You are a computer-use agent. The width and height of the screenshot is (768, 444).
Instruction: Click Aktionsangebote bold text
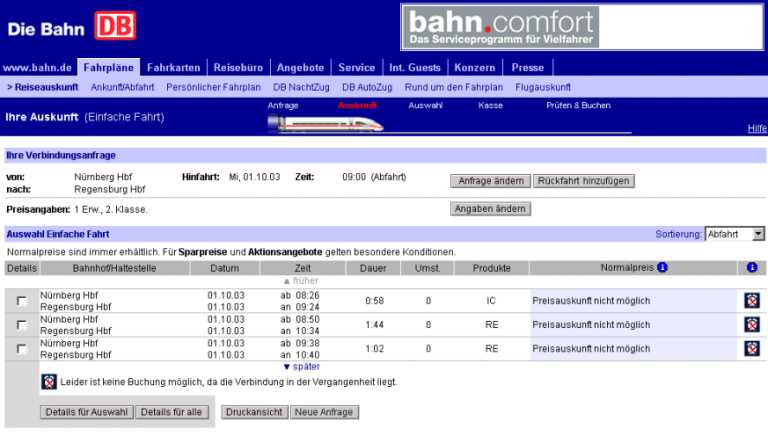[285, 252]
